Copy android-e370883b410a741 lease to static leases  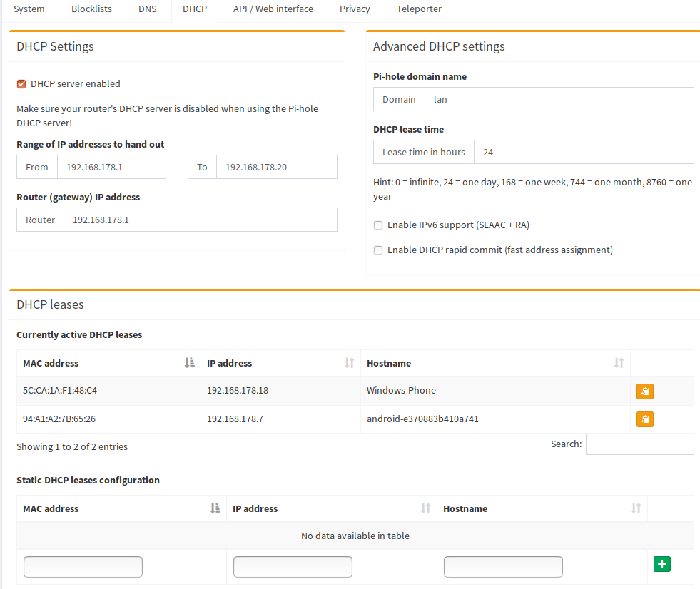(644, 419)
